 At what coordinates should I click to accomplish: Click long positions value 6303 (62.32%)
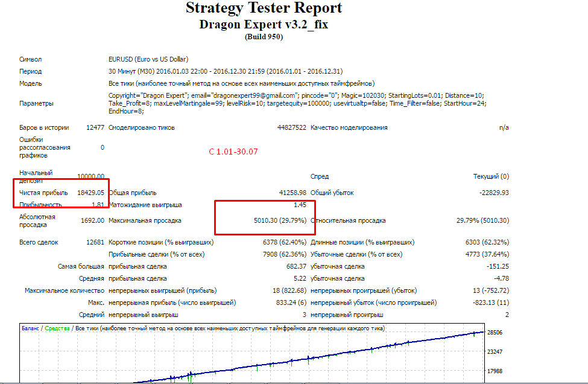tap(487, 242)
